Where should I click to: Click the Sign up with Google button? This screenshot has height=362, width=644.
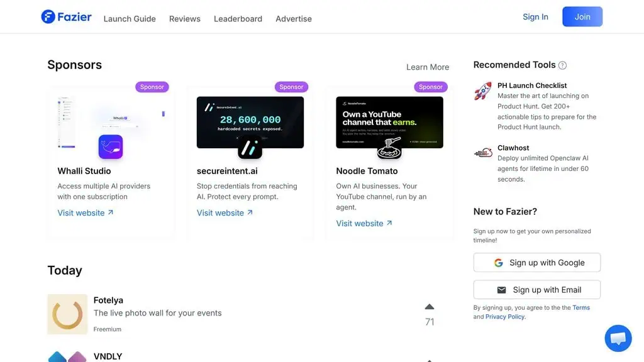(537, 263)
